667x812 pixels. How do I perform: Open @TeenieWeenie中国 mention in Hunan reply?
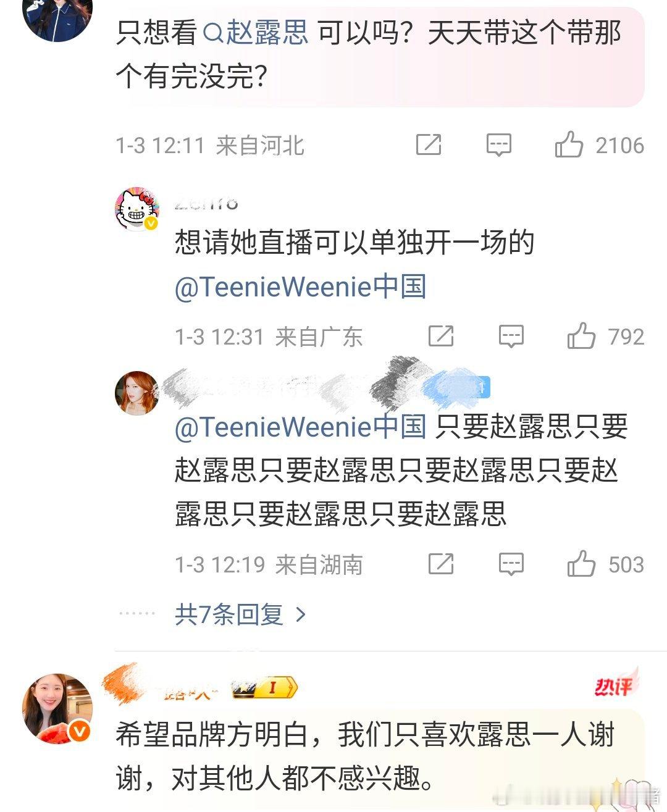[x=301, y=427]
